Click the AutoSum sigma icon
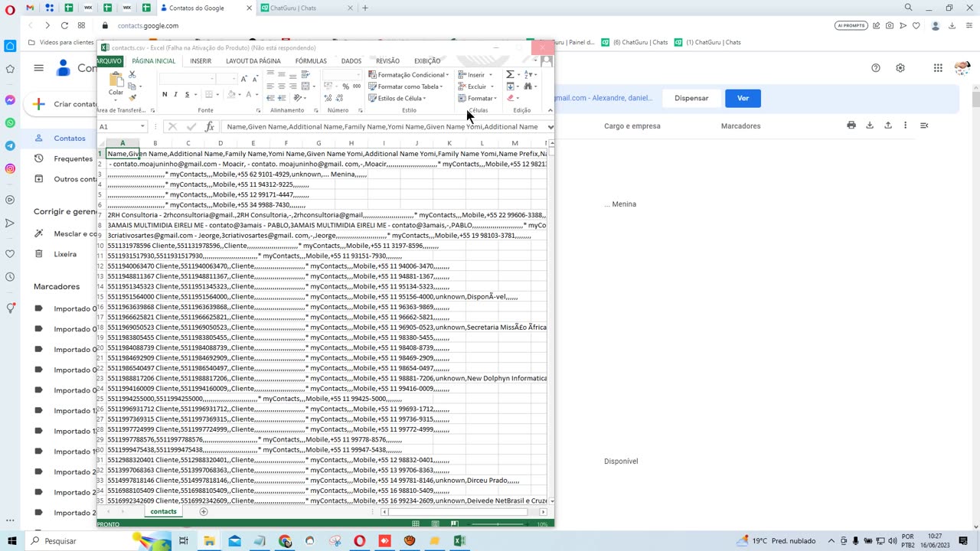 [510, 74]
